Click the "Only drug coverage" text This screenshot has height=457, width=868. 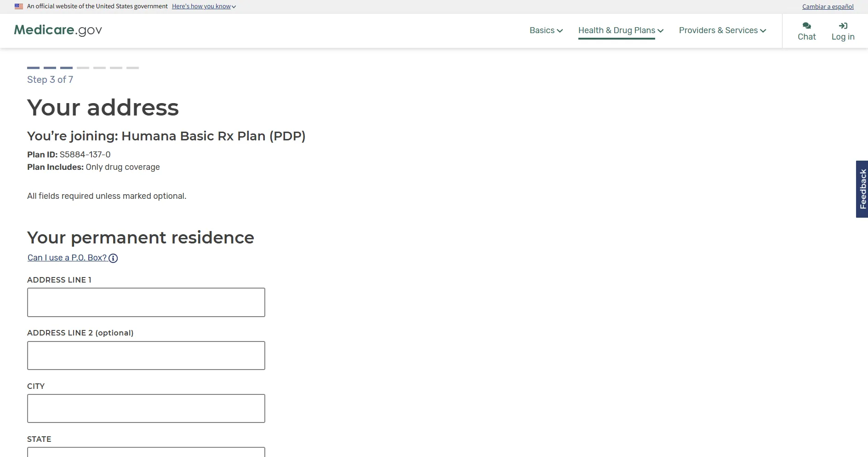[x=123, y=167]
